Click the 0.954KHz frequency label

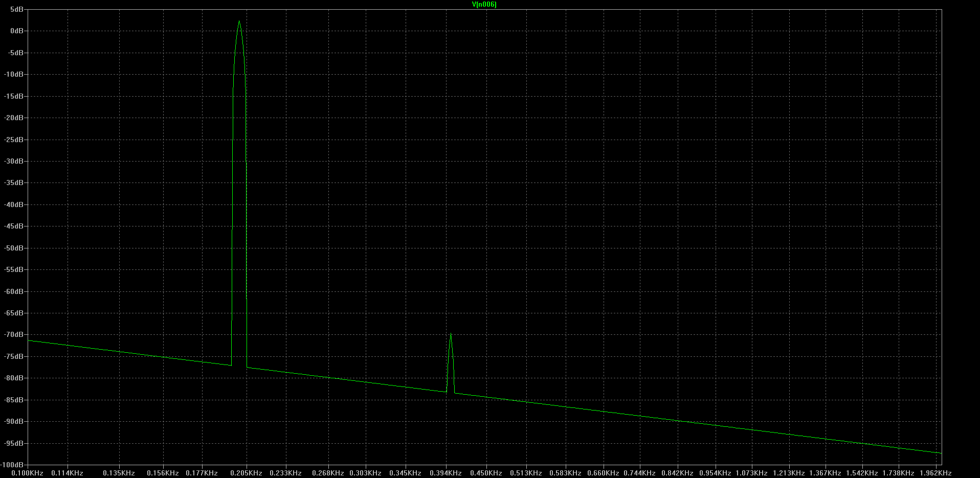coord(715,473)
